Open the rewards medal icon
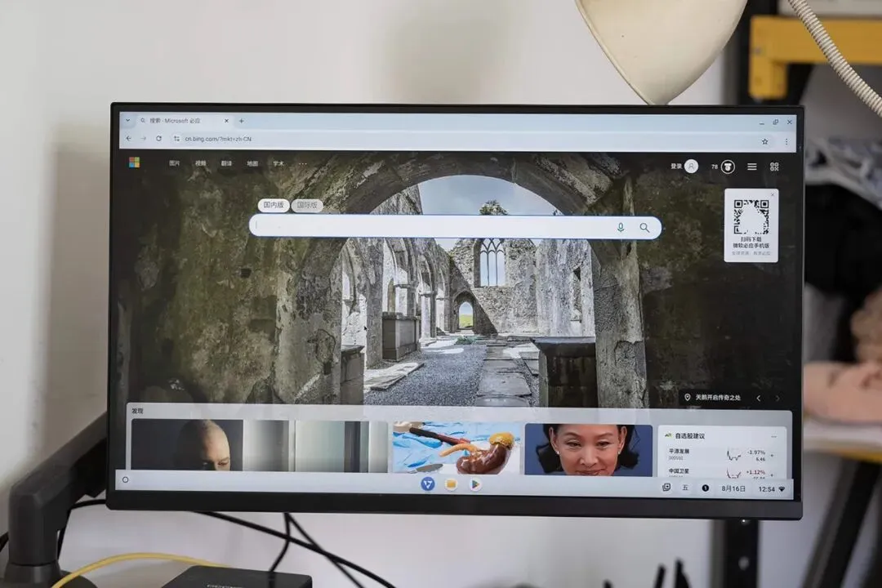The image size is (882, 588). 728,167
